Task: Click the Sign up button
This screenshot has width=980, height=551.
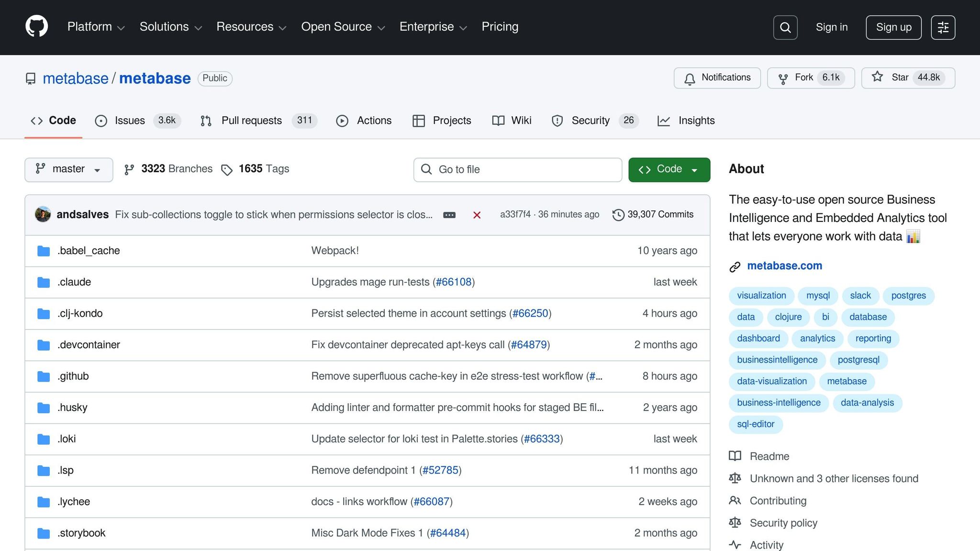Action: 893,27
